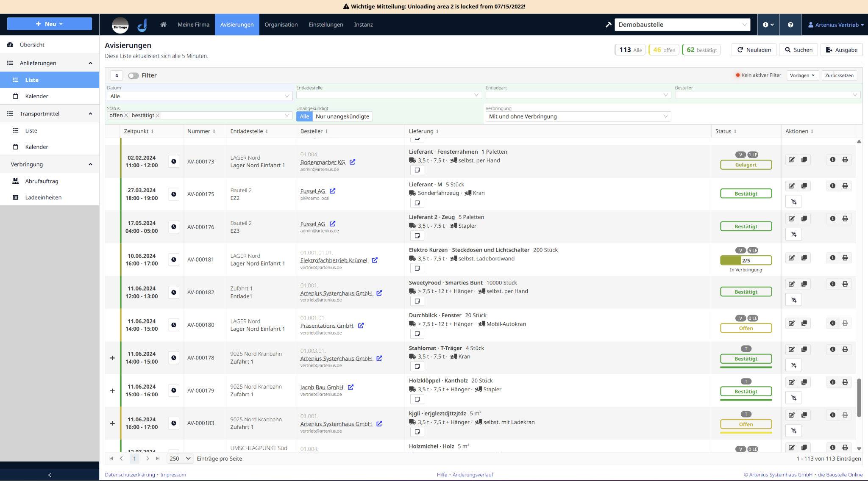Open the Organisation menu

click(x=281, y=25)
